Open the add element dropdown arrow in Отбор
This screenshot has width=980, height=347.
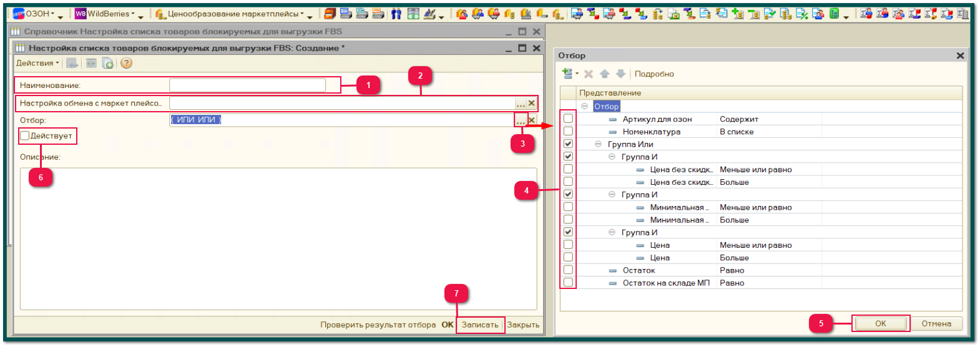pos(577,74)
